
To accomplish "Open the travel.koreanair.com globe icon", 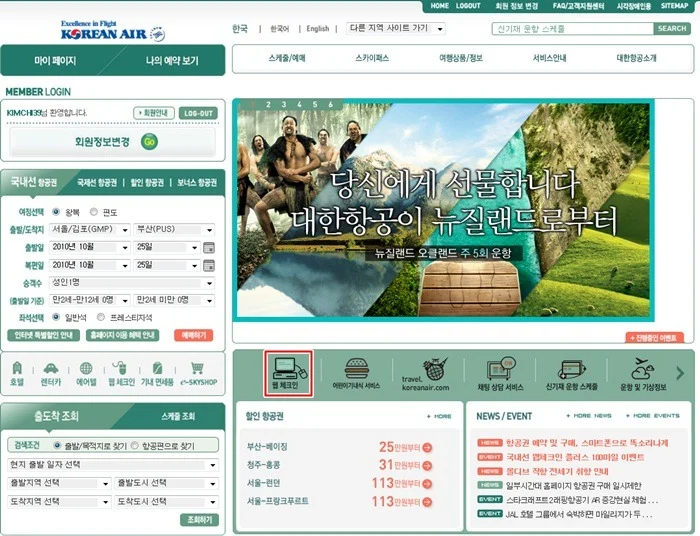I will point(433,369).
